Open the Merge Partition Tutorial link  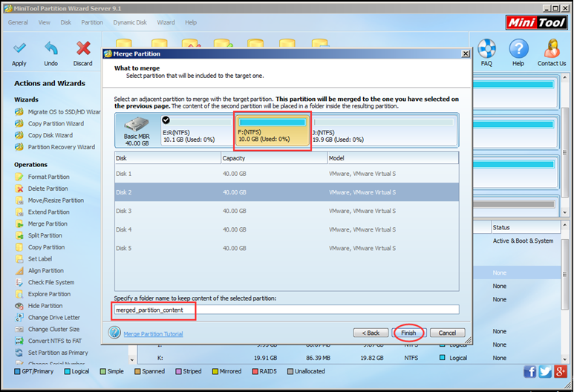[x=153, y=334]
